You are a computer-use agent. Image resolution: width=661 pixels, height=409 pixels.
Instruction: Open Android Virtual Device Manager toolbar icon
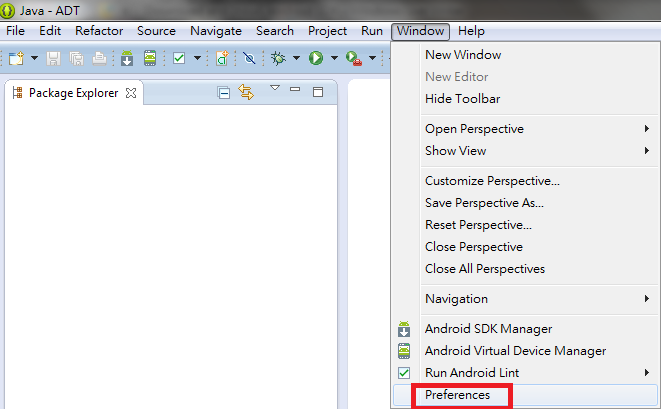tap(150, 58)
